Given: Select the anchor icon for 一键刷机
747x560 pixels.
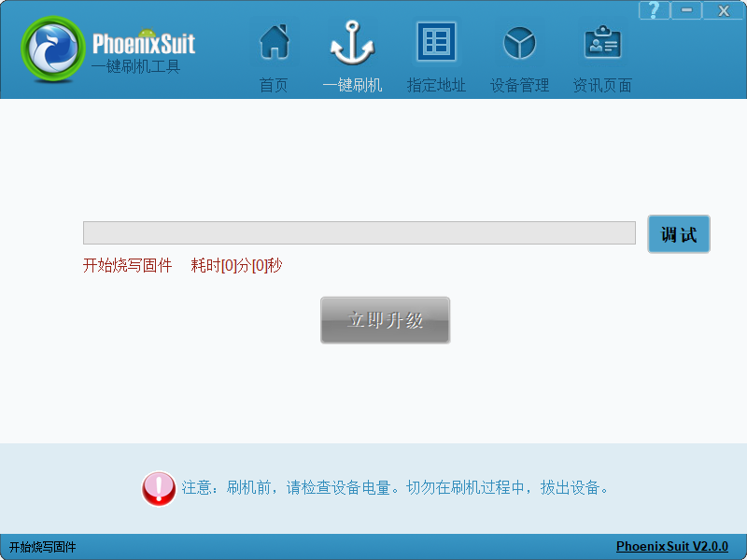Looking at the screenshot, I should point(352,45).
